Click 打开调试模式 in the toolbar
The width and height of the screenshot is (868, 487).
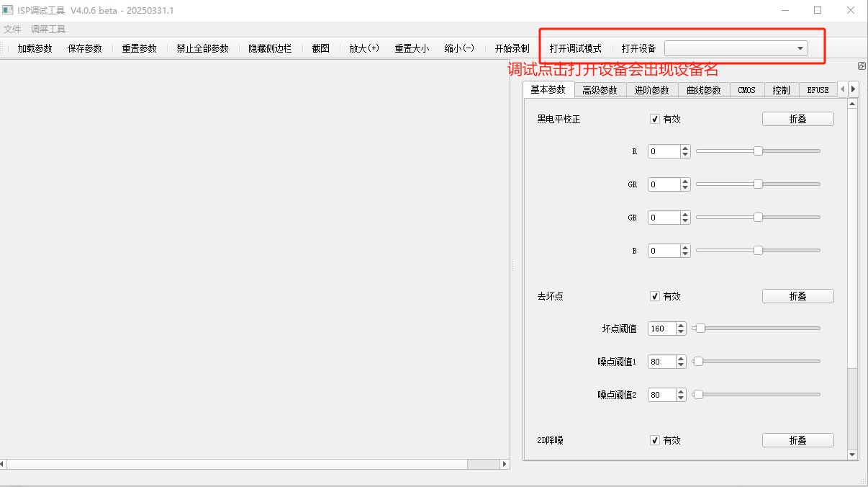[576, 48]
